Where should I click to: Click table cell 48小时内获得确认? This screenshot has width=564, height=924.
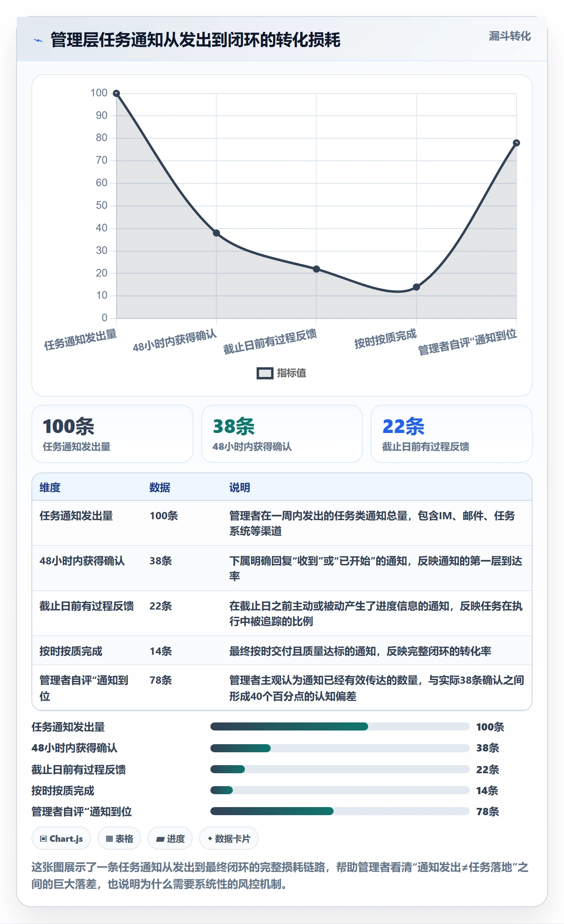coord(82,561)
